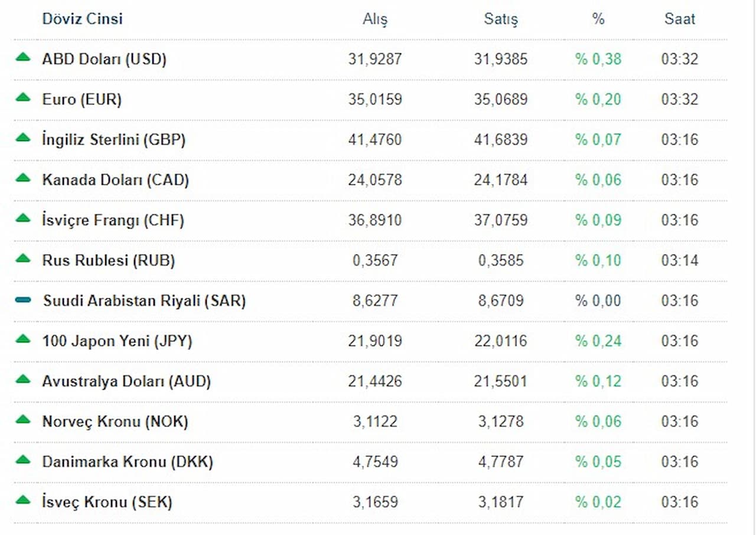Click the Alış column header
This screenshot has width=756, height=535.
pos(375,19)
